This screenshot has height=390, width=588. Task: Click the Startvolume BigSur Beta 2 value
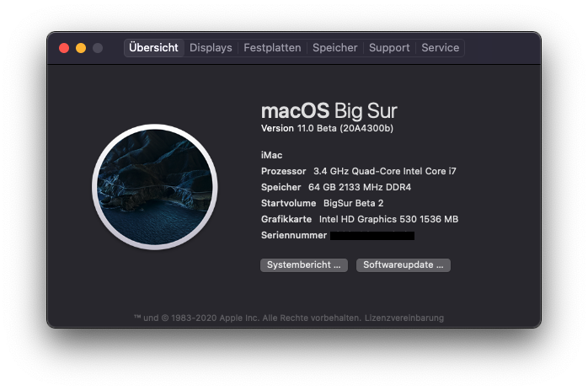pos(353,203)
